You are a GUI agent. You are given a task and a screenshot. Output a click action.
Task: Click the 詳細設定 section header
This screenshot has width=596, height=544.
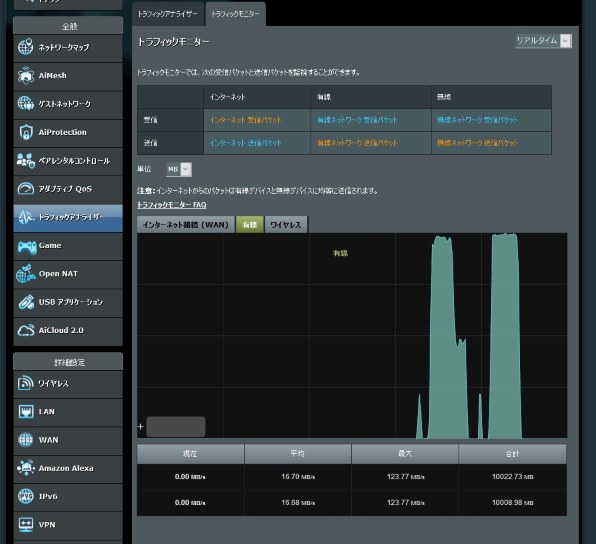coord(69,362)
